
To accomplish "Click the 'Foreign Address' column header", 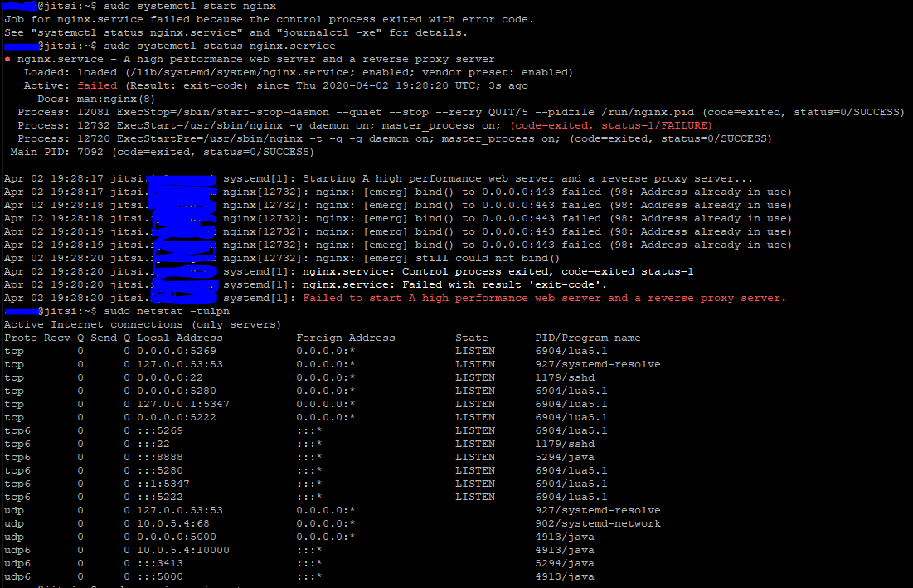I will (x=345, y=338).
